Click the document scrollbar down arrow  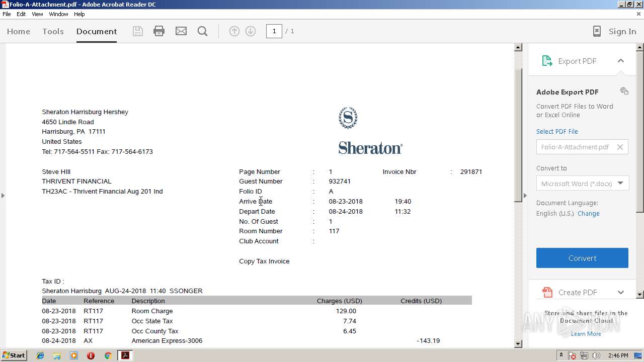pos(518,344)
